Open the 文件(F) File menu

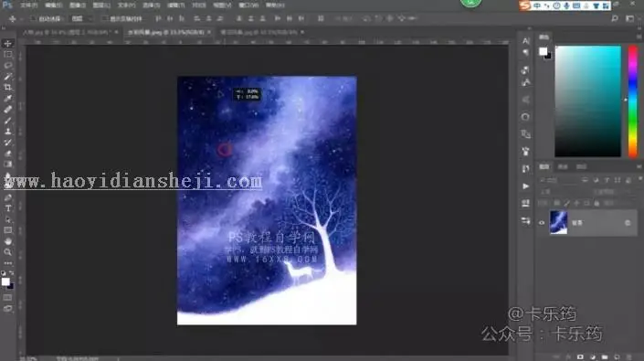pyautogui.click(x=28, y=5)
